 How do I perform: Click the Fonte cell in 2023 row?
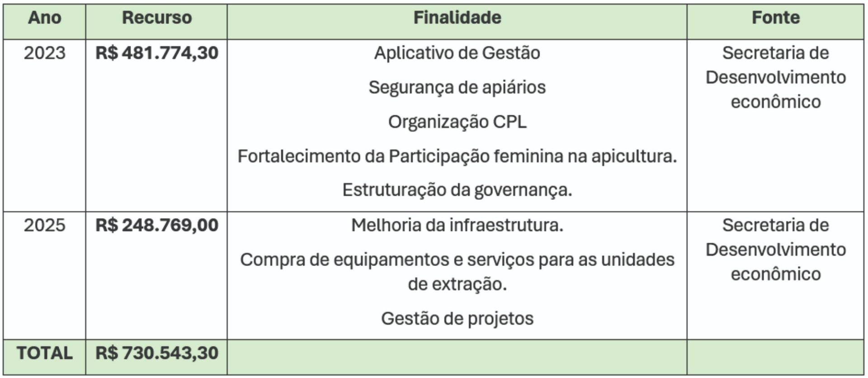coord(775,77)
